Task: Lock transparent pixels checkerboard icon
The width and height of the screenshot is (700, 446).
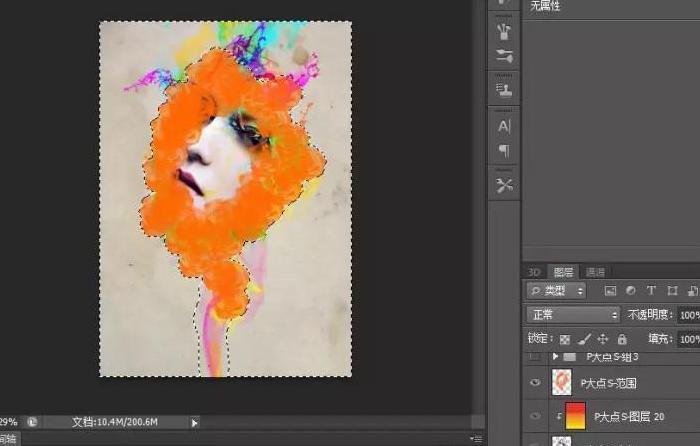Action: coord(565,340)
